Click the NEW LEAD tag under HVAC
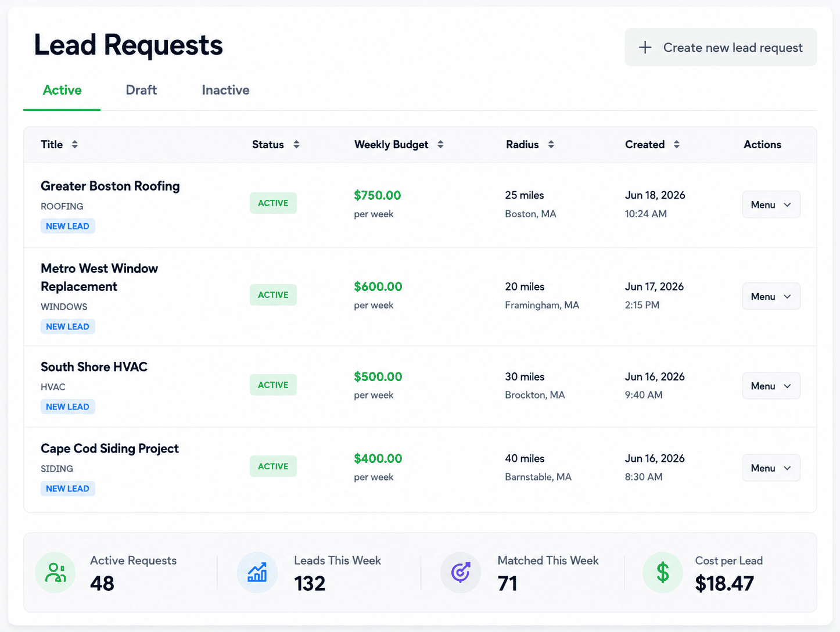 click(67, 407)
